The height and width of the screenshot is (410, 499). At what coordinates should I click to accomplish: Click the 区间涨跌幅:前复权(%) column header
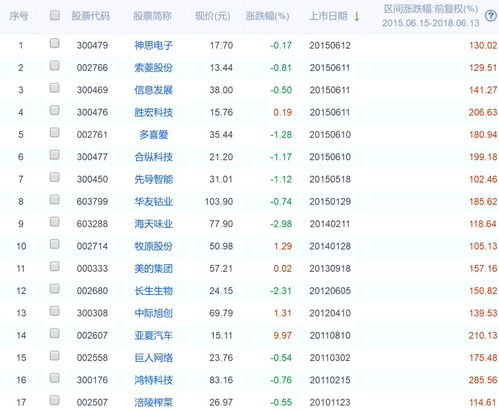[431, 9]
